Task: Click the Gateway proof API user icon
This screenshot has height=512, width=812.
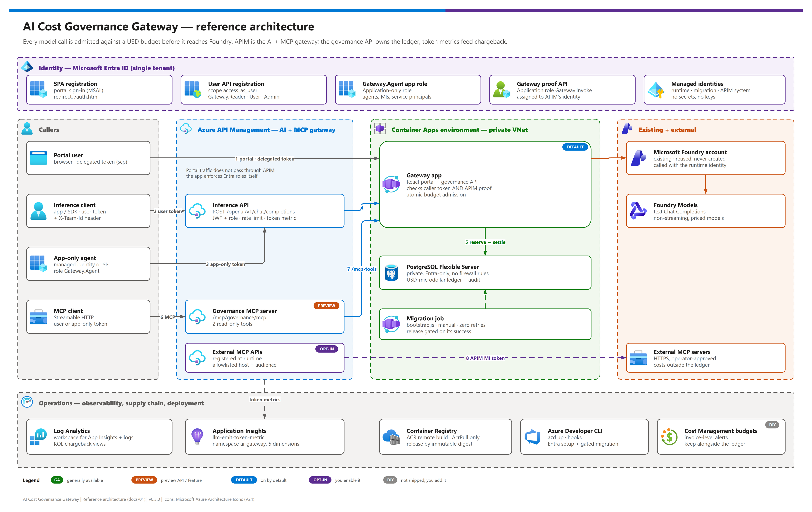Action: coord(501,89)
